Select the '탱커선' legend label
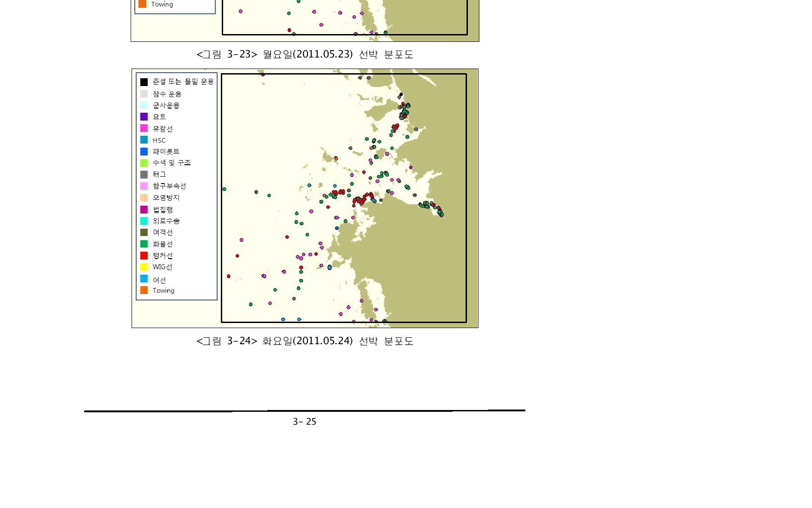The height and width of the screenshot is (508, 812). (x=163, y=255)
